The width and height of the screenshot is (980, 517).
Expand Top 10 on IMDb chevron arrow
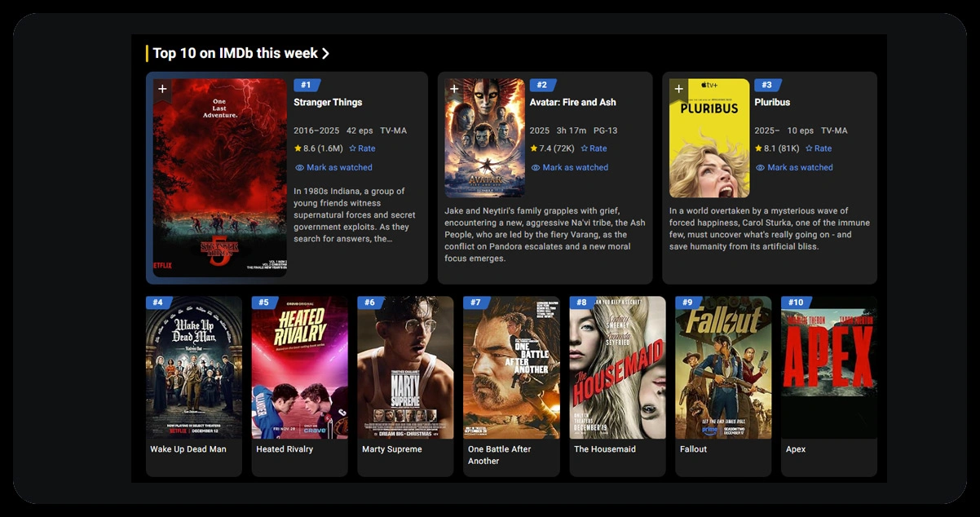[x=326, y=54]
